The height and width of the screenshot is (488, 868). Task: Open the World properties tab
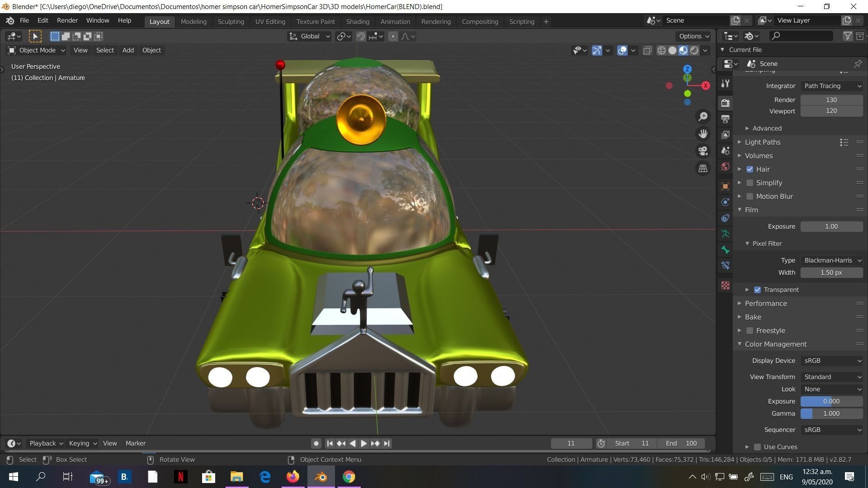pos(725,166)
